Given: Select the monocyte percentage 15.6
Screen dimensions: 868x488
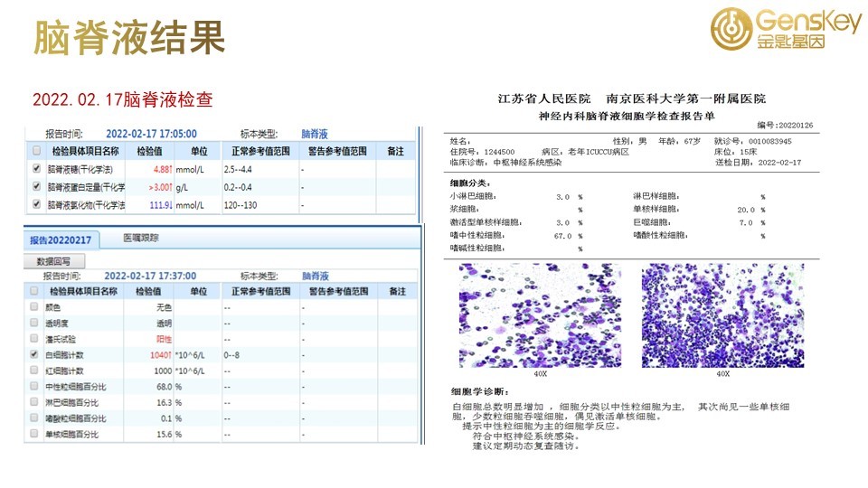Looking at the screenshot, I should 164,435.
